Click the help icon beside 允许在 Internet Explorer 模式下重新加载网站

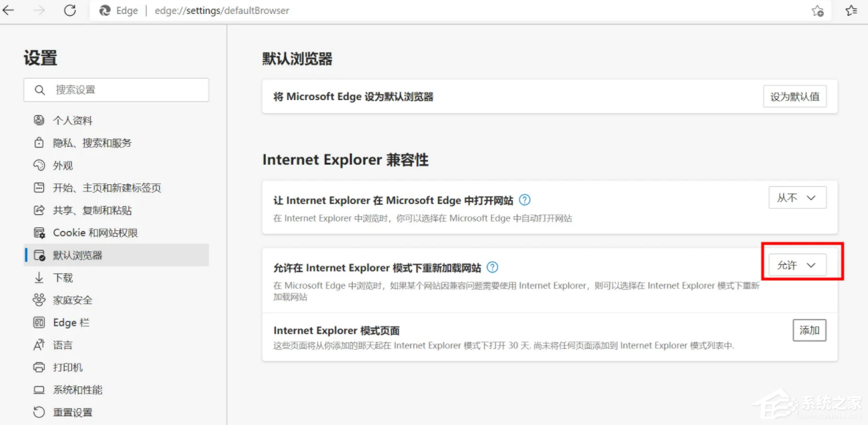pyautogui.click(x=492, y=268)
